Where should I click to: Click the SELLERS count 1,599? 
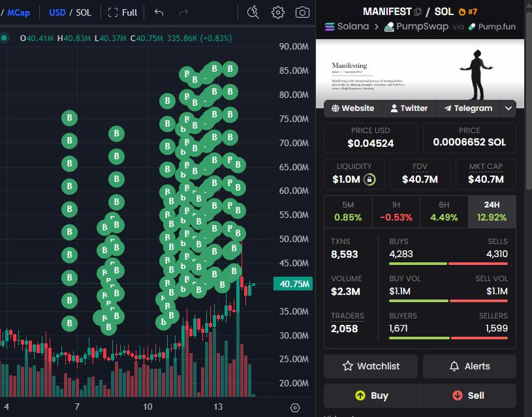click(497, 328)
